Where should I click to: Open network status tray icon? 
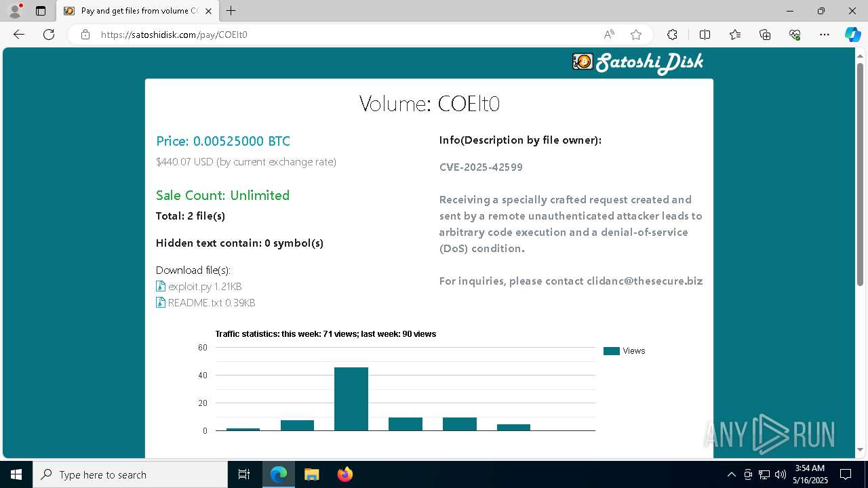coord(764,474)
